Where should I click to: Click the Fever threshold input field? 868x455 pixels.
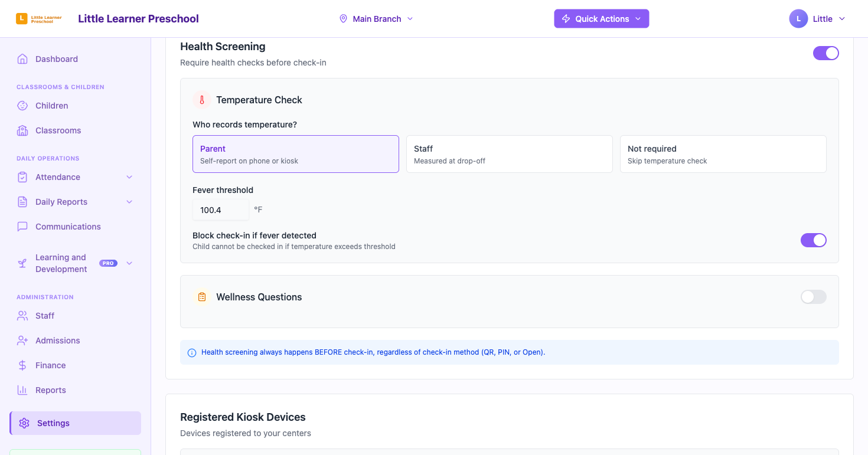(x=221, y=210)
